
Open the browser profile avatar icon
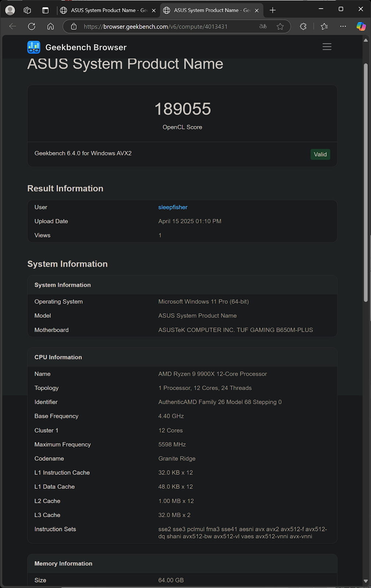(x=10, y=10)
